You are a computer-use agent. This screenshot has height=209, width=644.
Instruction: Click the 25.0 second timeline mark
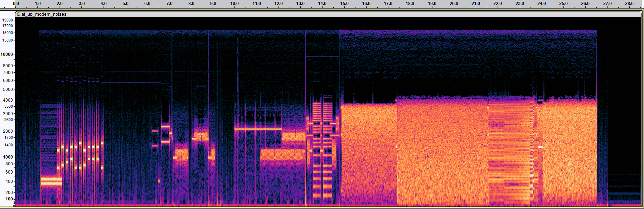coord(563,4)
